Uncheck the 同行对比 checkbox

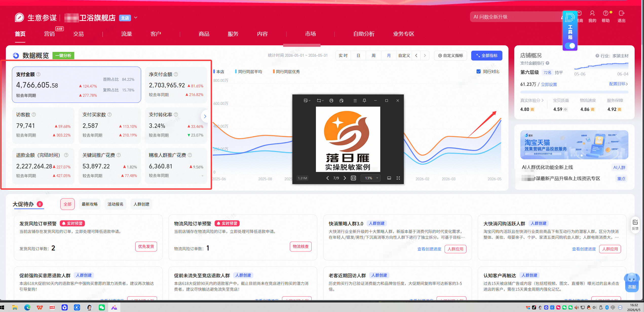pyautogui.click(x=479, y=71)
